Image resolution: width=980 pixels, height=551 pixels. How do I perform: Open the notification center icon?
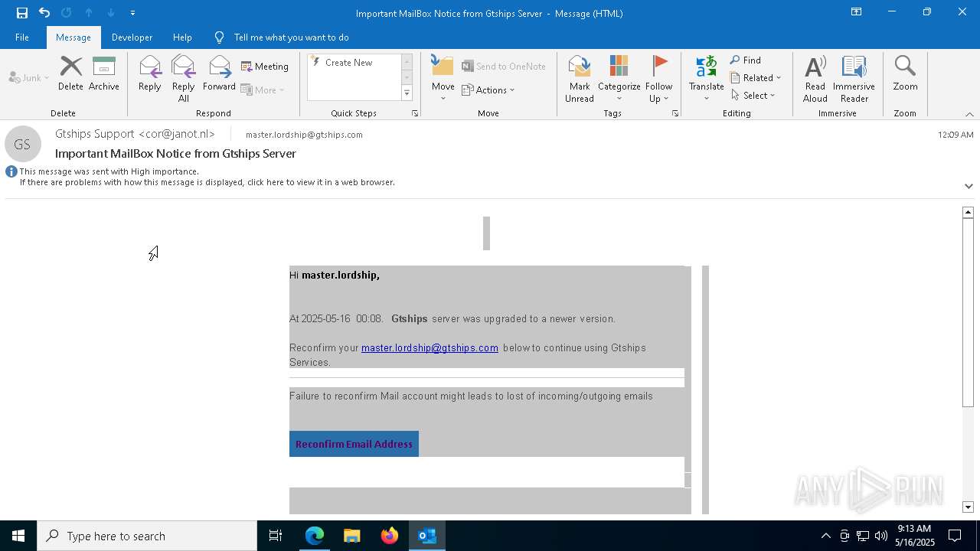pyautogui.click(x=955, y=536)
